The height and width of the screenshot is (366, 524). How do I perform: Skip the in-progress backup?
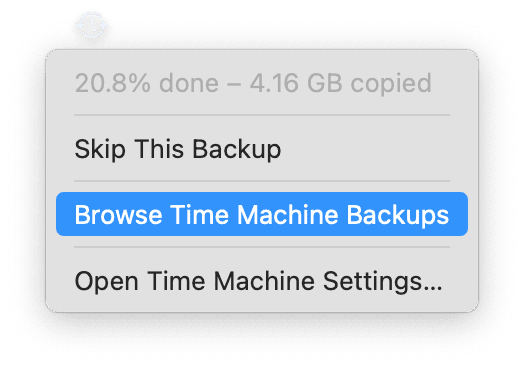[x=262, y=149]
